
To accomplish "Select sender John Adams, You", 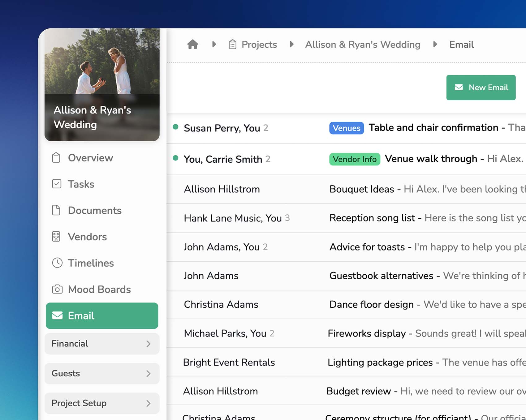I will 222,247.
